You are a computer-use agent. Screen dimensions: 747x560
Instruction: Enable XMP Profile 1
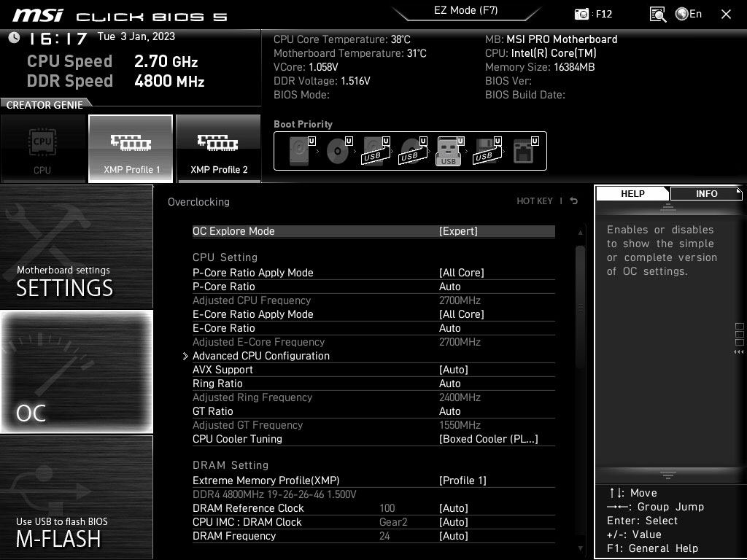pyautogui.click(x=130, y=148)
